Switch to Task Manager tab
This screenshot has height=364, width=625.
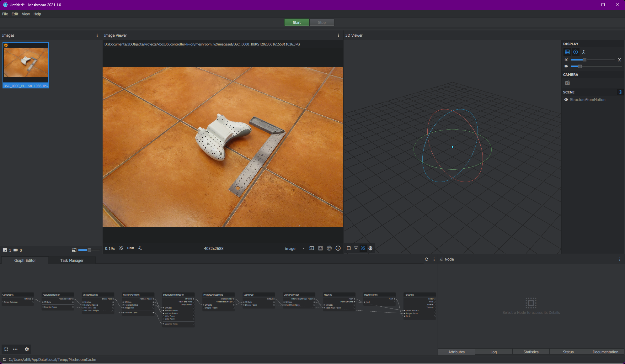click(x=72, y=261)
